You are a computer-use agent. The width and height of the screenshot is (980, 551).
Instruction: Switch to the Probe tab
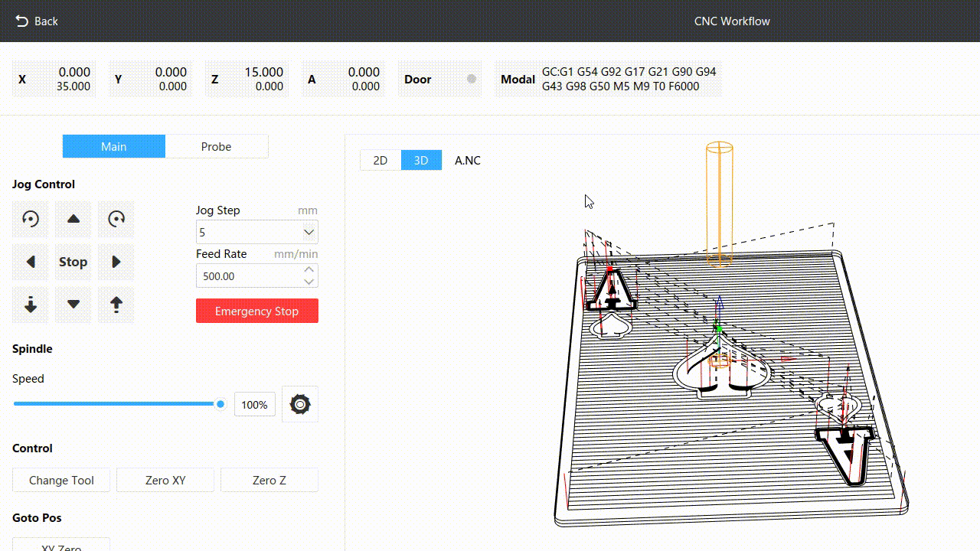pos(216,146)
